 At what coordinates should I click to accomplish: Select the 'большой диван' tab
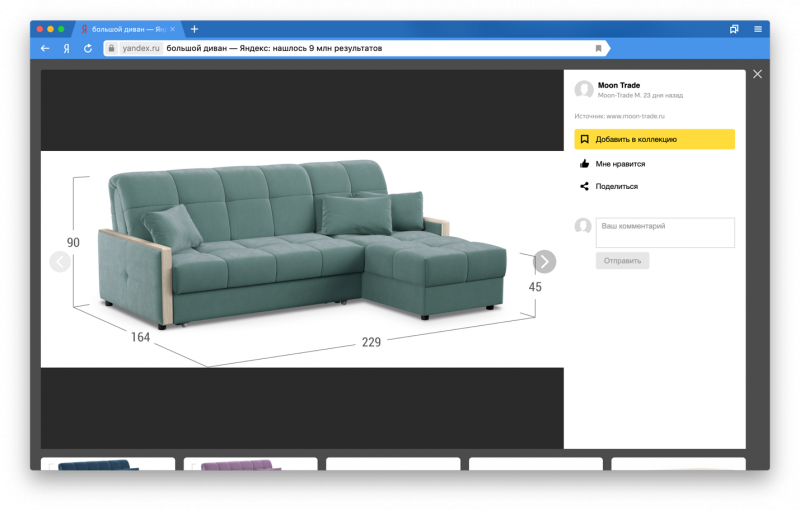125,29
